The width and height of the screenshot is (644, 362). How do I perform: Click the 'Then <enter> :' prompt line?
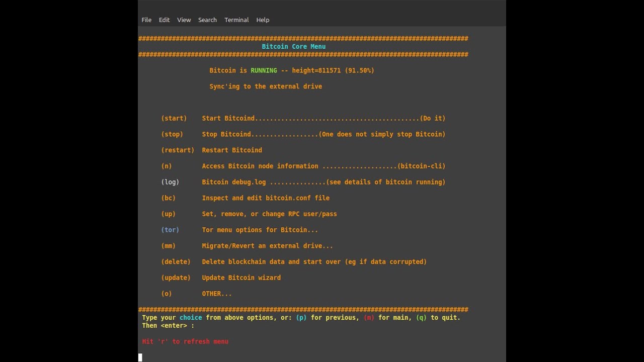[x=168, y=325]
